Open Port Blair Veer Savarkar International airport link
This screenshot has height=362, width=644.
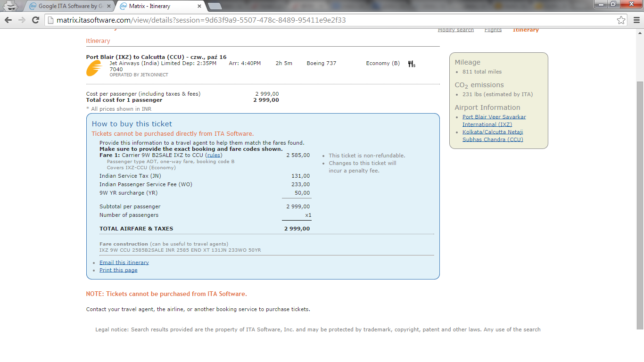pos(494,121)
